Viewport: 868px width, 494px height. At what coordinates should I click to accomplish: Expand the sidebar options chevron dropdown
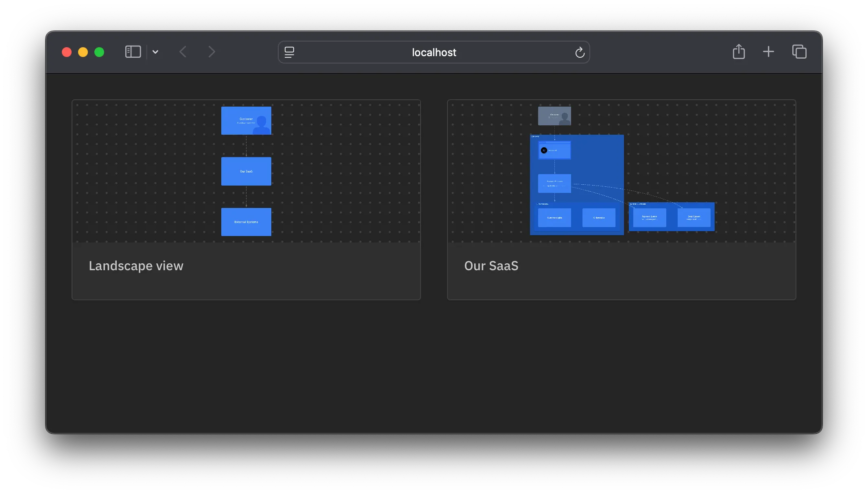click(x=155, y=52)
